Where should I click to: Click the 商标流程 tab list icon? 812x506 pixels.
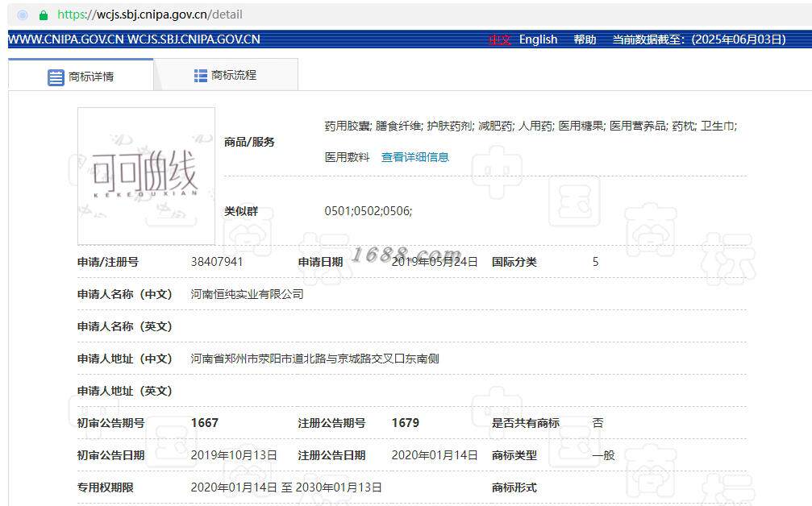click(201, 76)
